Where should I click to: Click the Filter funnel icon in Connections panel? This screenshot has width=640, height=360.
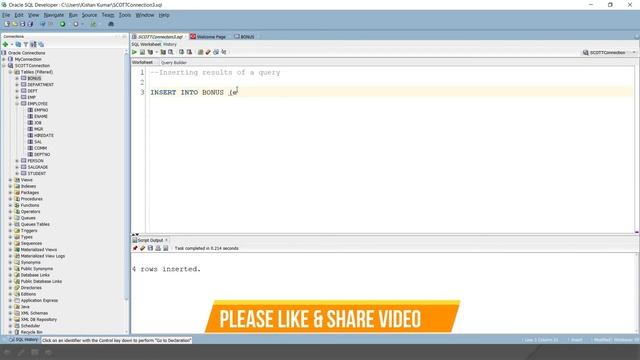[26, 44]
